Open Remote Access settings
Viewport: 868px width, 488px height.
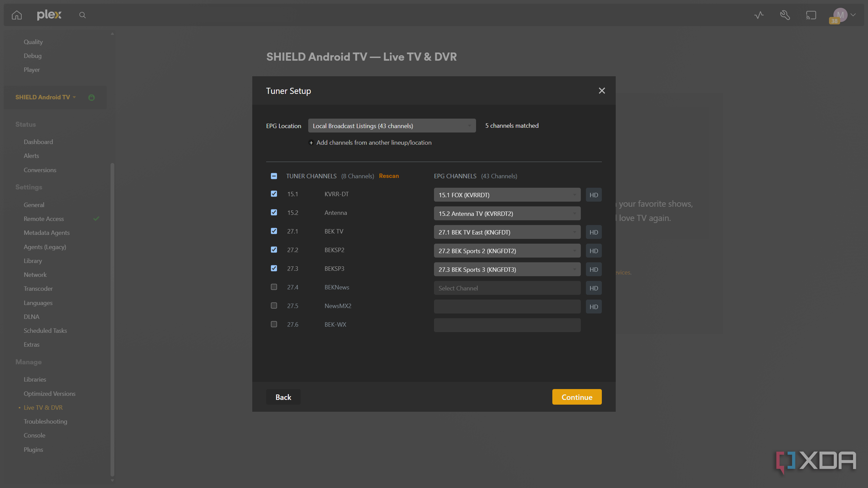click(44, 219)
